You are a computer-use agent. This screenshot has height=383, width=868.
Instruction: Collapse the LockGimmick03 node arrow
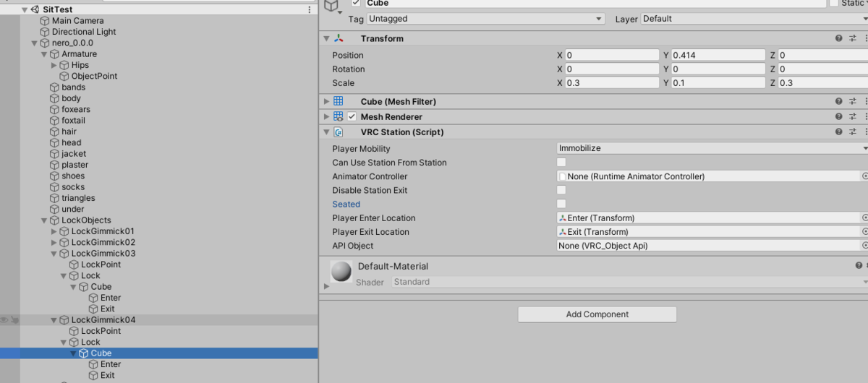(54, 254)
